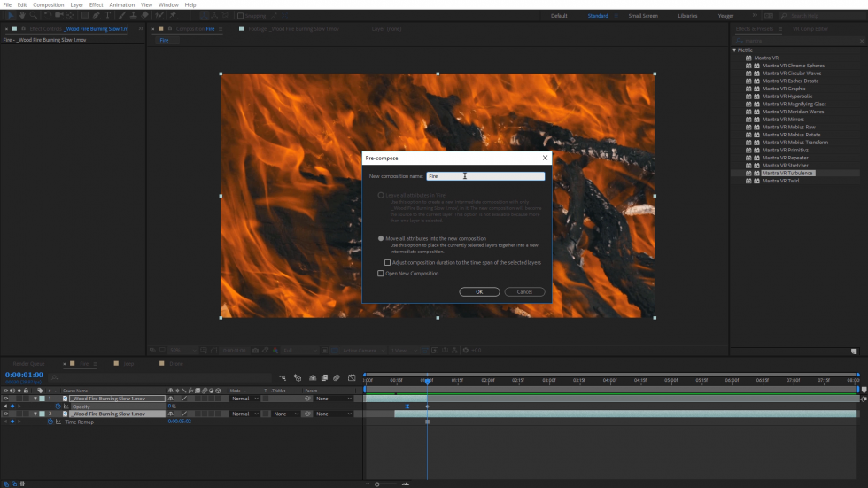Cancel the Pre-compose dialog

(524, 291)
